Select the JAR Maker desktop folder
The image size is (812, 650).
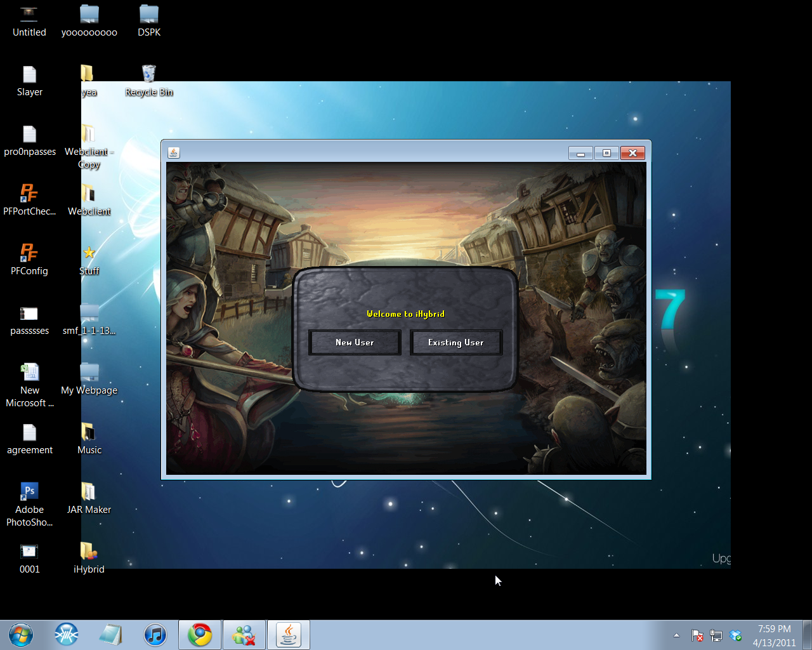(89, 498)
